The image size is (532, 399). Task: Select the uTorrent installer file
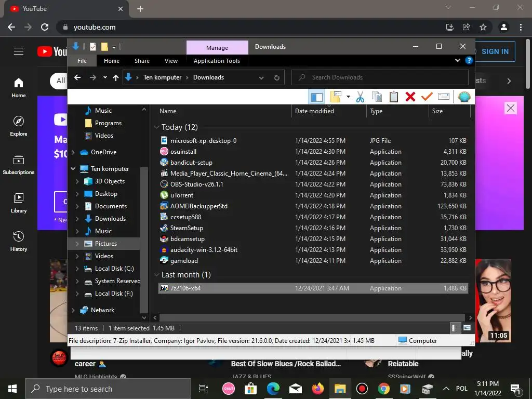click(313, 195)
